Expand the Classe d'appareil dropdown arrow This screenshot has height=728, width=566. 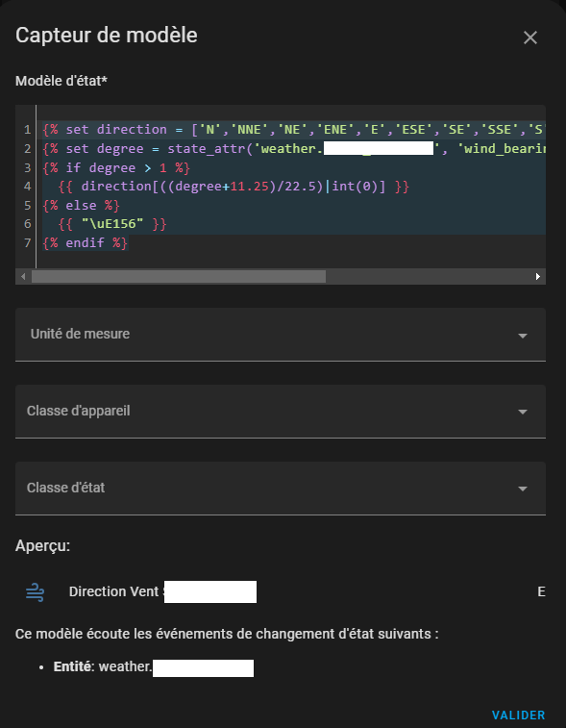tap(523, 412)
